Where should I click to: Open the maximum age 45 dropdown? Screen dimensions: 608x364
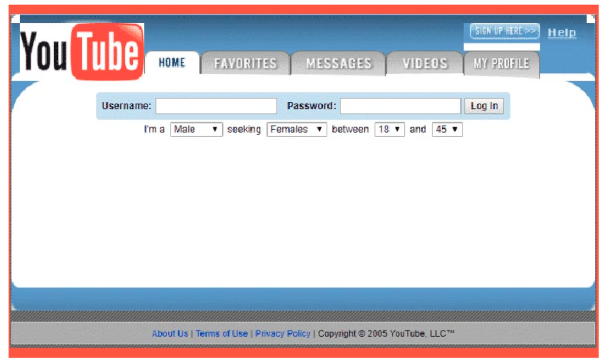447,129
